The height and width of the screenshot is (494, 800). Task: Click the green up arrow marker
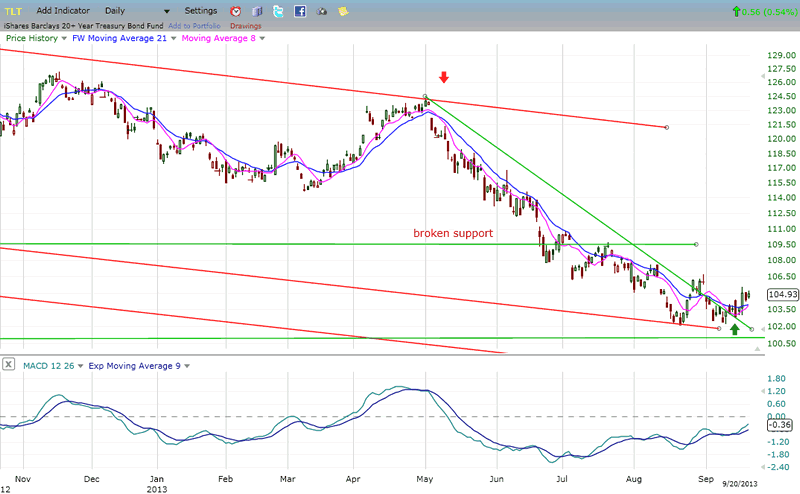point(735,328)
